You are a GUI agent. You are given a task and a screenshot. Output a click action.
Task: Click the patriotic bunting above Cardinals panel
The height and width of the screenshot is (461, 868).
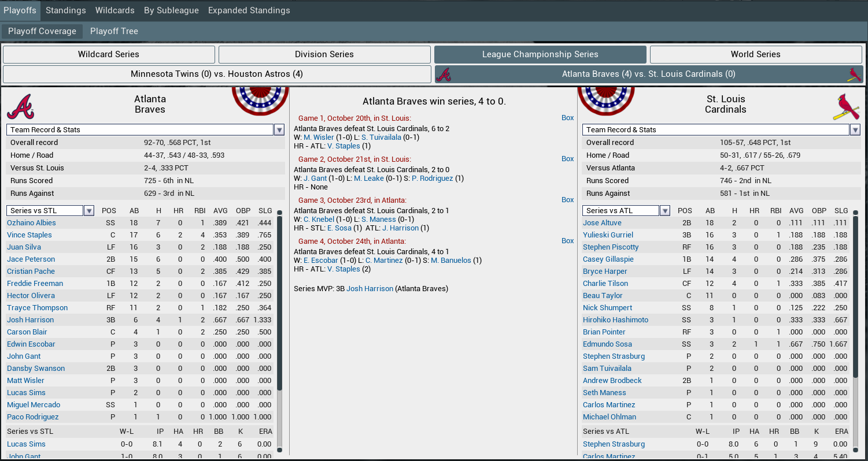point(606,99)
